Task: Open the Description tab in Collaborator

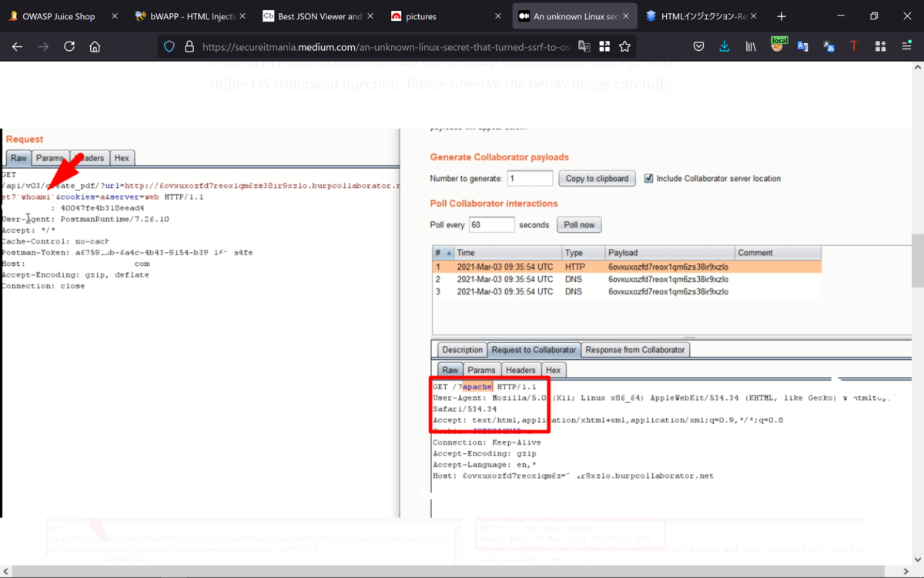Action: pos(462,350)
